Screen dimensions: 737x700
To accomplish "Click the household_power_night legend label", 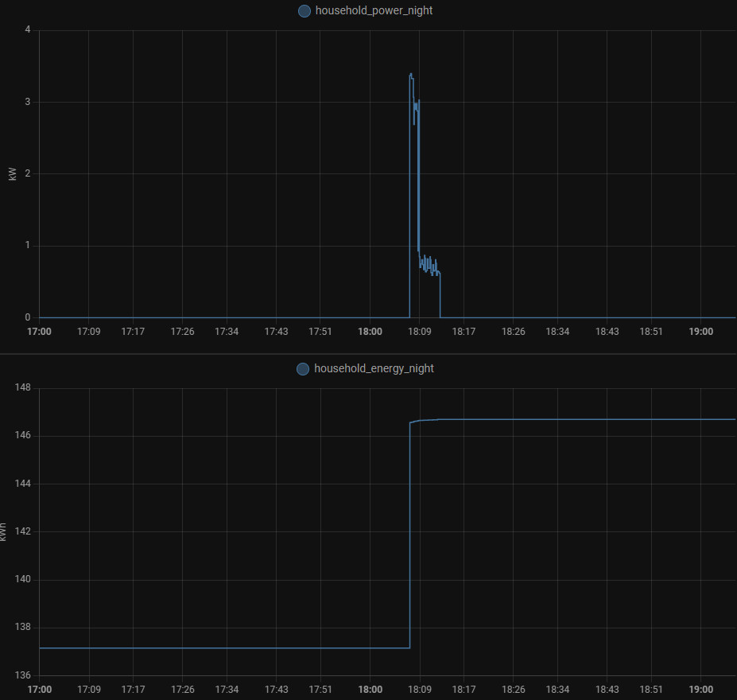I will click(x=374, y=11).
